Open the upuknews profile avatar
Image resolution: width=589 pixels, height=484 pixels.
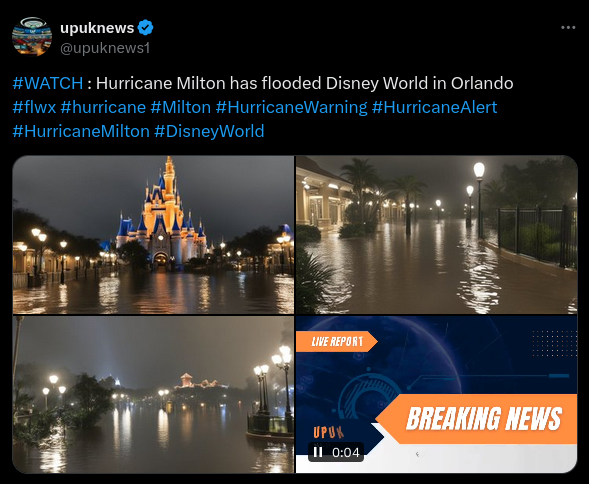32,36
